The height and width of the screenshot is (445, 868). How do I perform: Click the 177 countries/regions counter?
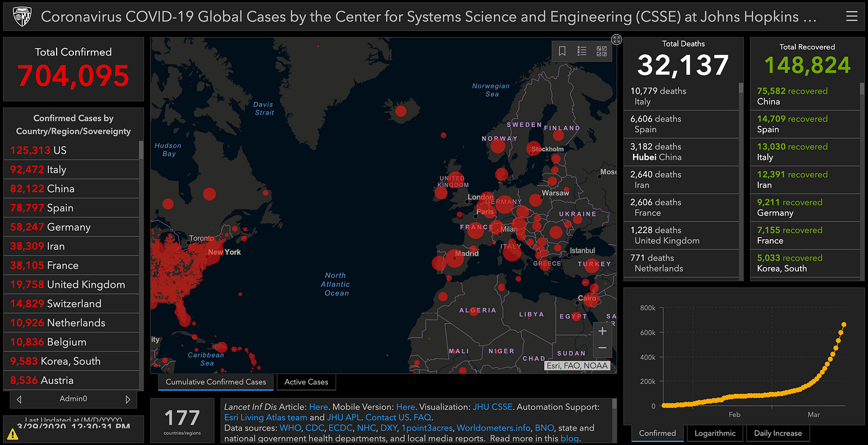[x=181, y=421]
